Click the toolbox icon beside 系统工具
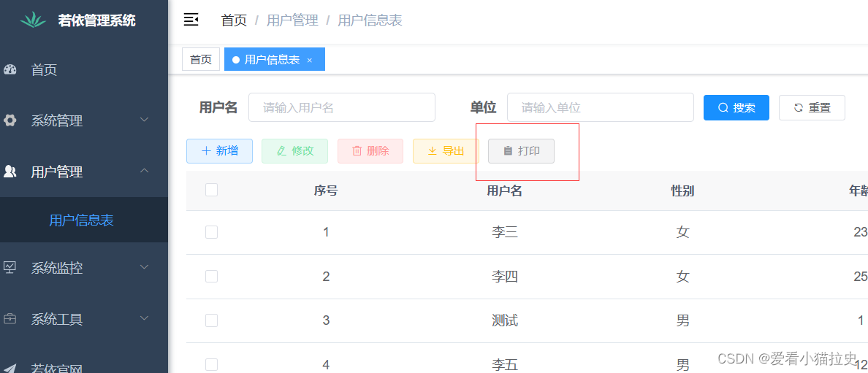The width and height of the screenshot is (868, 373). click(10, 319)
